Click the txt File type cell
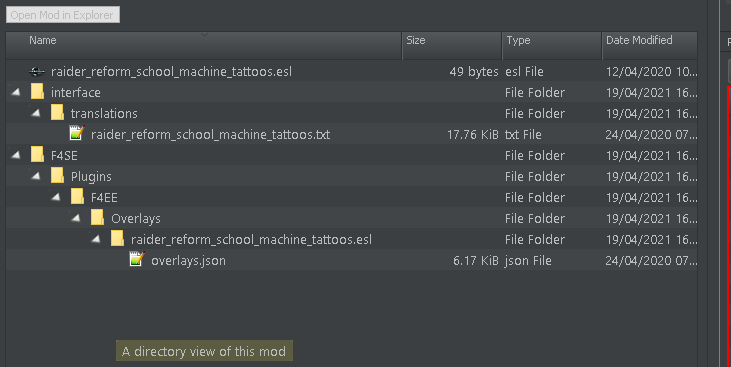The image size is (731, 367). click(x=523, y=134)
